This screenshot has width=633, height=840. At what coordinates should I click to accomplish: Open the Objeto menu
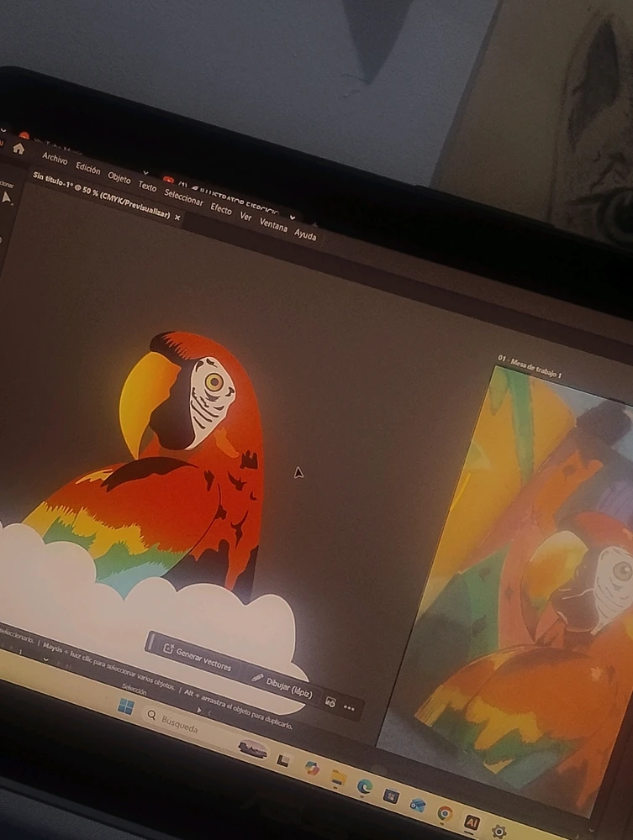click(x=119, y=177)
